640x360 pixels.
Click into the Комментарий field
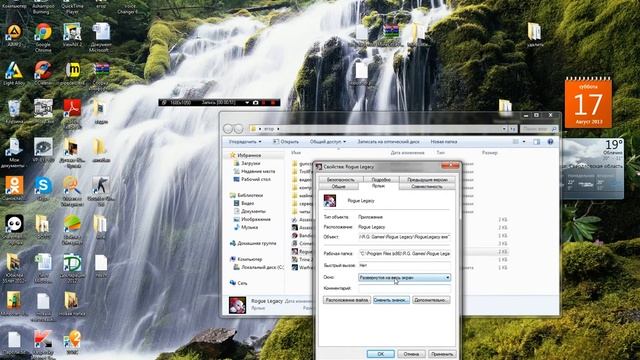point(404,288)
